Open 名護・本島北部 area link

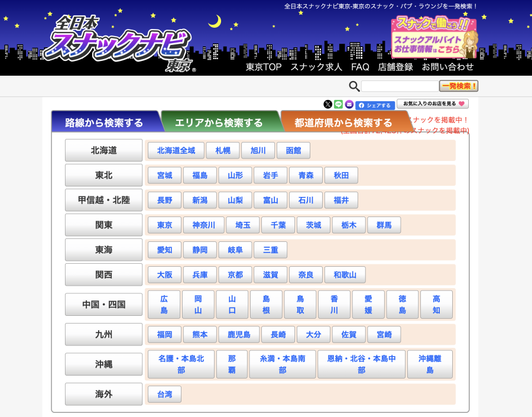coord(181,364)
